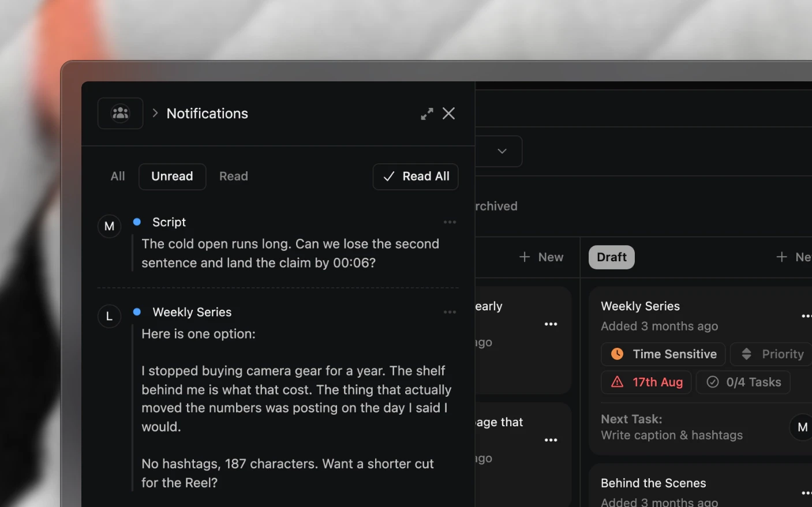Toggle unread dot on Weekly Series notification
Screen dimensions: 812x507
pos(137,311)
